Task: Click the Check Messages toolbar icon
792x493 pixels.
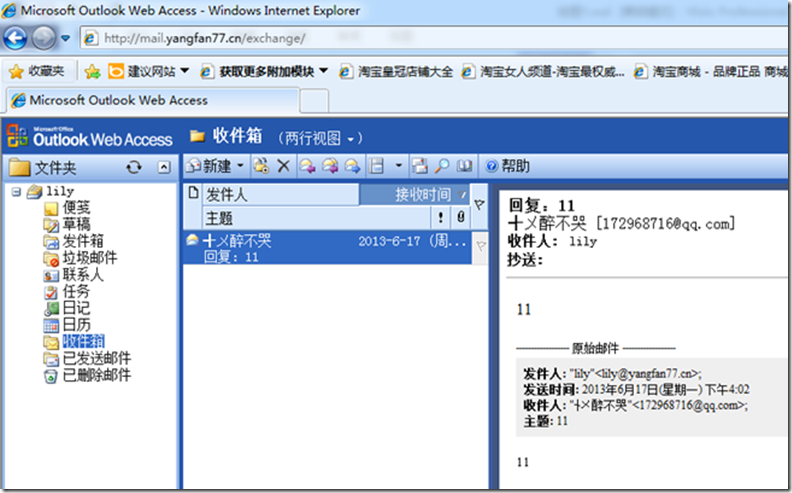Action: (420, 166)
